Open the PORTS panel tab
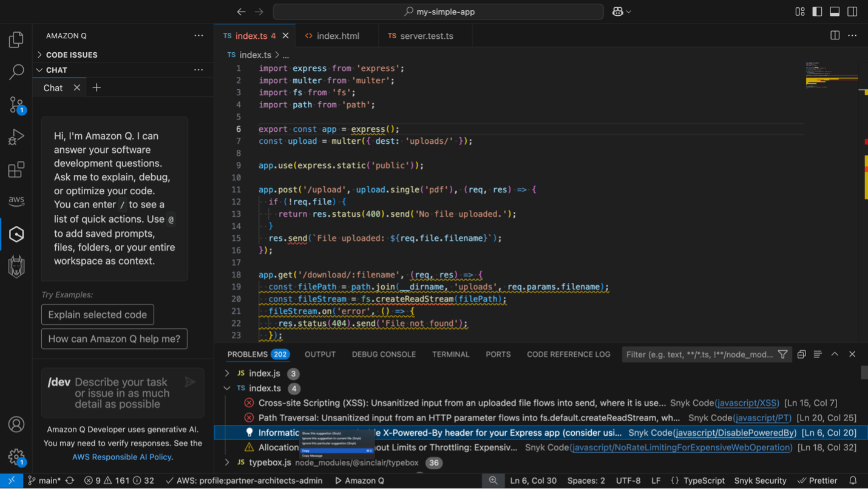The height and width of the screenshot is (491, 868). (498, 354)
